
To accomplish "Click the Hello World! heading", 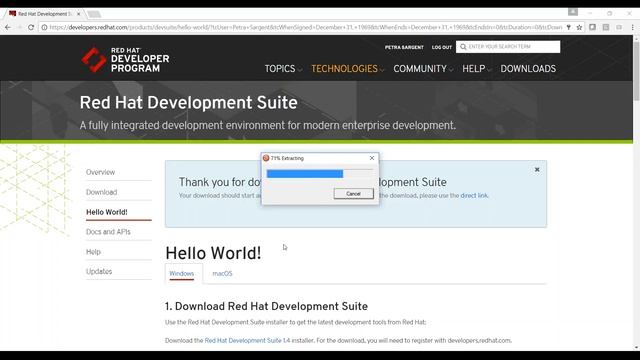I will click(x=213, y=253).
